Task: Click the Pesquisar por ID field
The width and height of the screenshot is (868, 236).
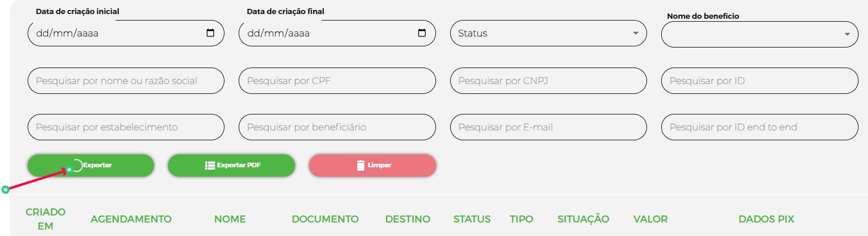Action: coord(759,81)
